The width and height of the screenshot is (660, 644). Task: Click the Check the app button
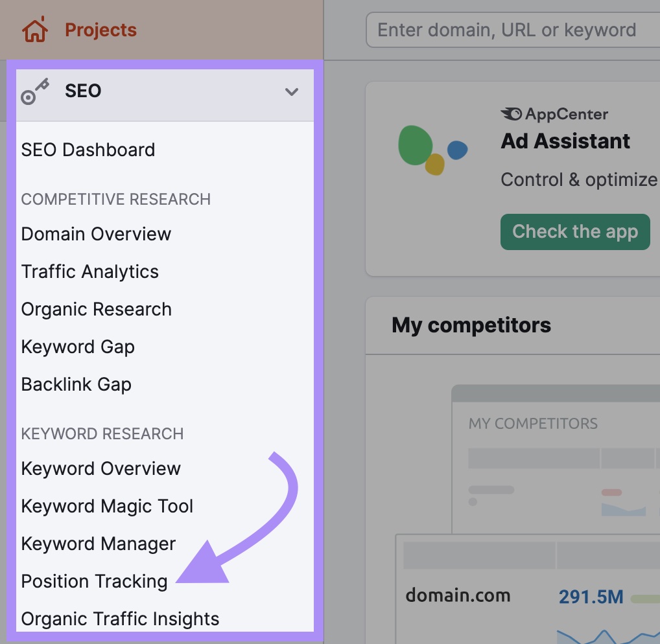575,231
